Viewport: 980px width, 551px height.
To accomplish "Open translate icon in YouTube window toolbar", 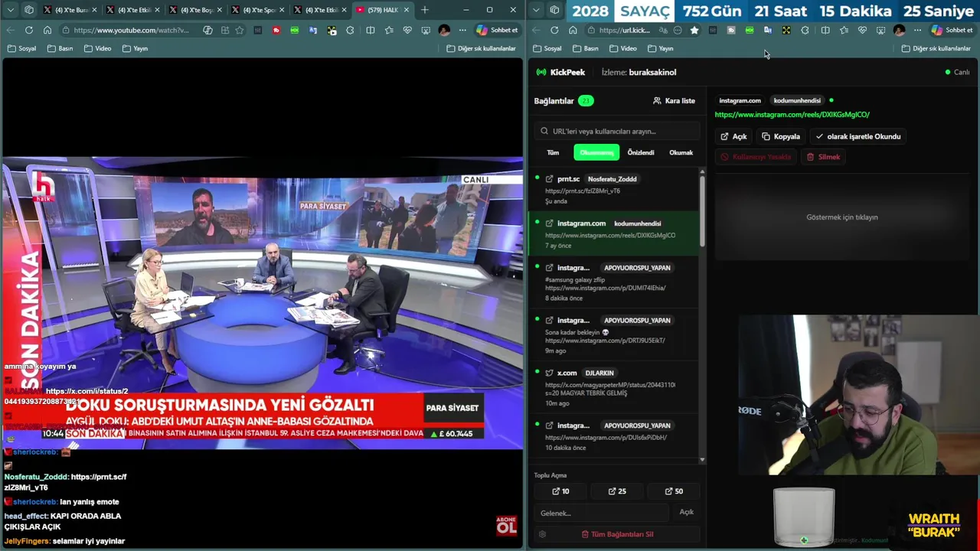I will (x=313, y=30).
